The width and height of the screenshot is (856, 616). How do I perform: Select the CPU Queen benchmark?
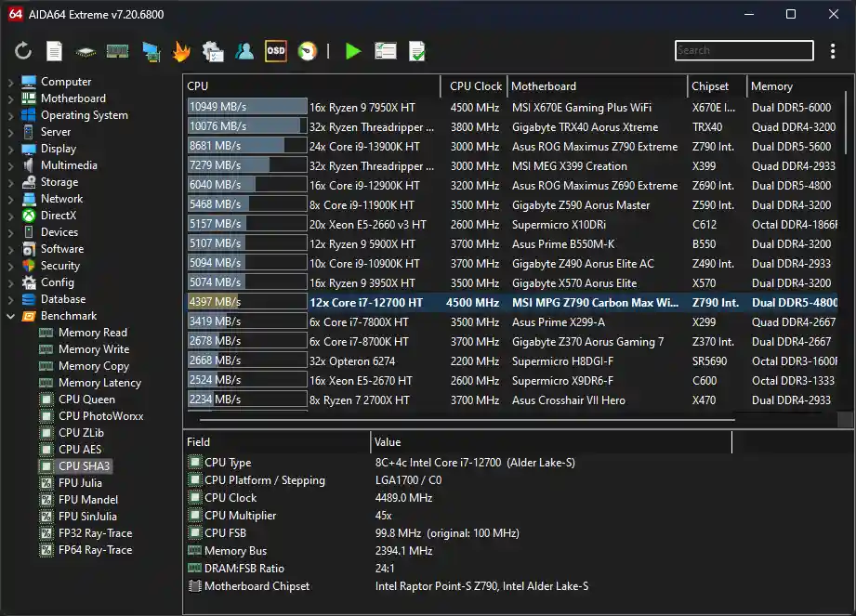click(86, 400)
